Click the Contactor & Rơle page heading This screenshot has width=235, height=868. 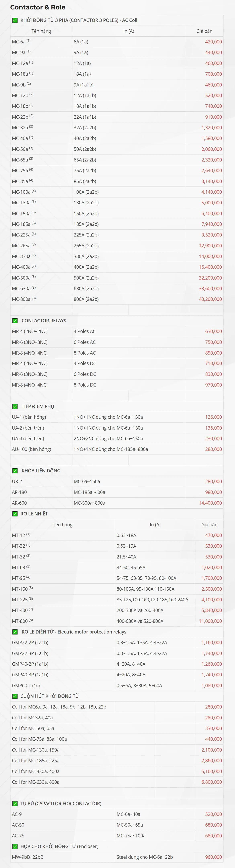38,7
